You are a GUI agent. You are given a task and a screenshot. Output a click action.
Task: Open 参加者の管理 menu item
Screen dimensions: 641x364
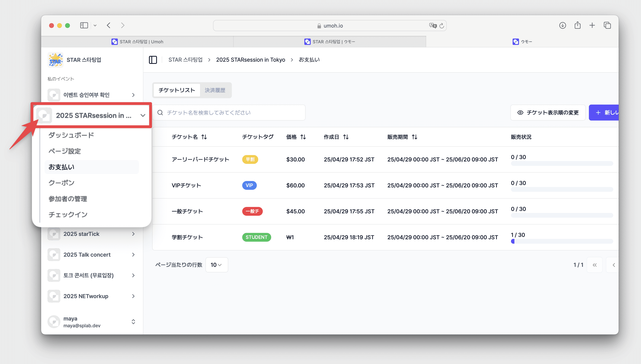pyautogui.click(x=68, y=199)
